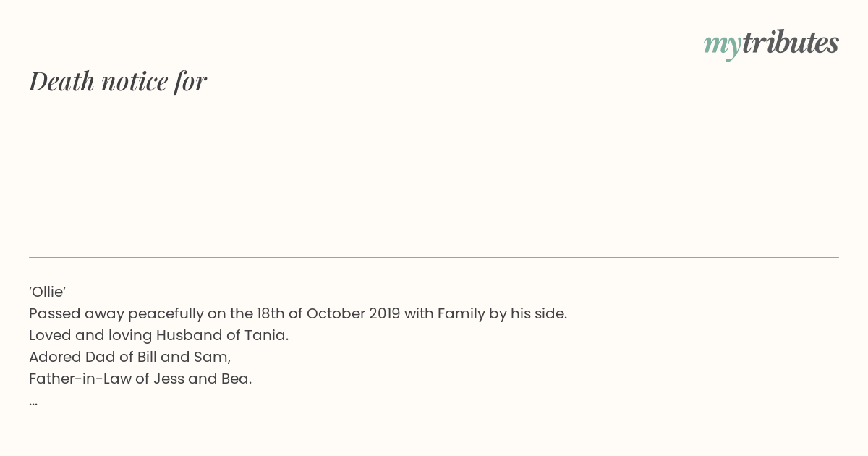Click the name 'Tania'
Image resolution: width=868 pixels, height=456 pixels.
pos(267,336)
